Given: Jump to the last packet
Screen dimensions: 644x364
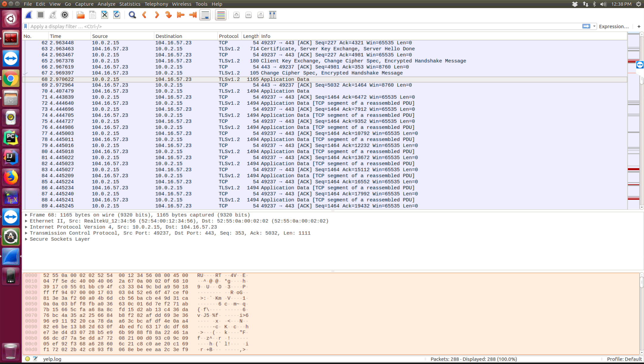Looking at the screenshot, I should [x=192, y=15].
